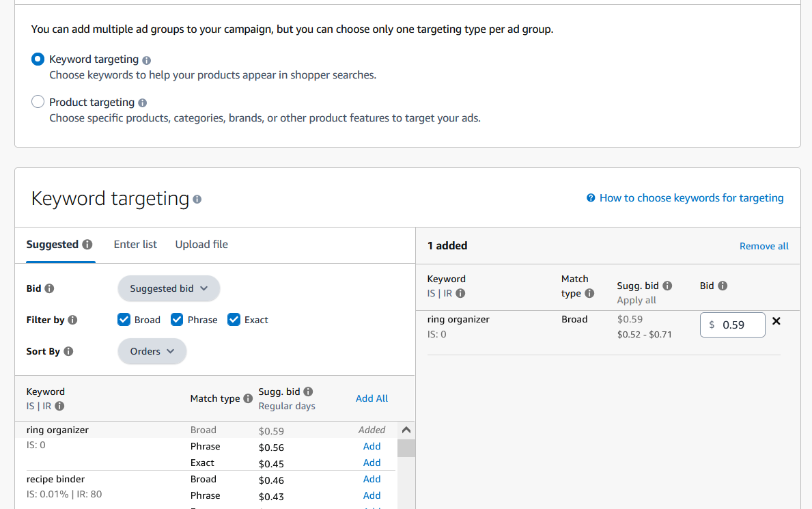
Task: Click the question-mark help icon near keyword targeting link
Action: click(590, 197)
